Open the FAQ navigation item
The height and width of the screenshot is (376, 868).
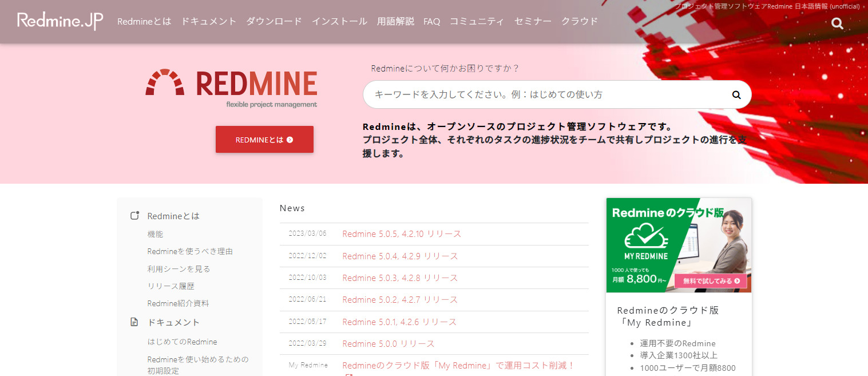point(431,21)
